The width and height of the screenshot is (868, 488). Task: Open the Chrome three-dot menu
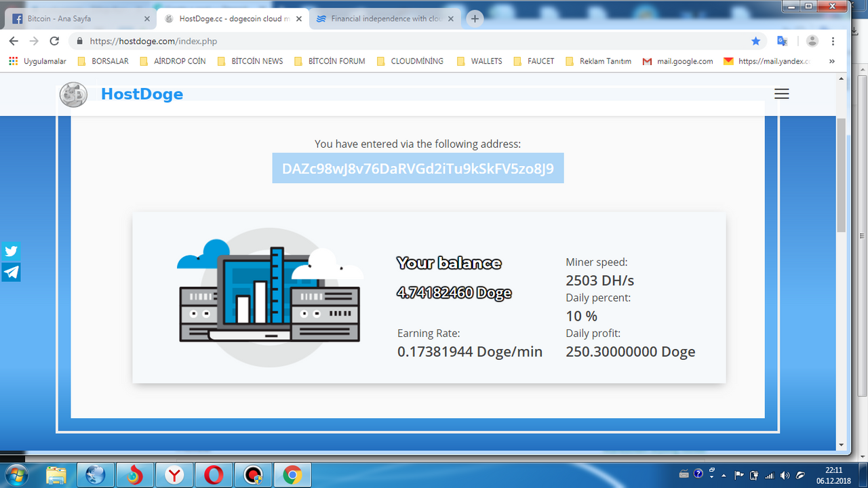click(x=833, y=41)
